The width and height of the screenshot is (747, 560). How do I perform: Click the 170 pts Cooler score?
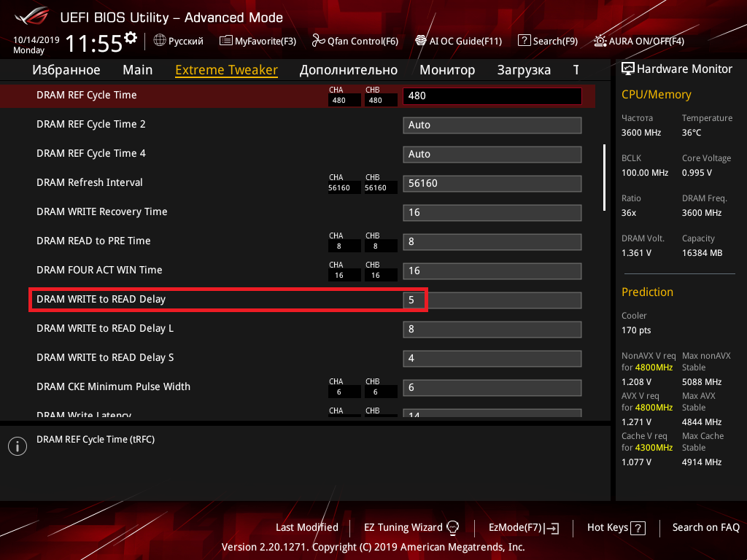click(636, 330)
